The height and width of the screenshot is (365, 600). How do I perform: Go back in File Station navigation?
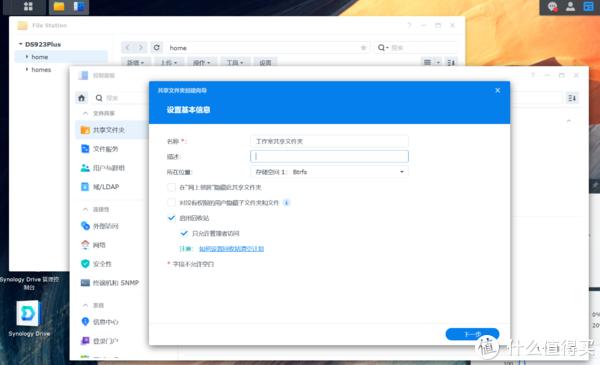(x=127, y=47)
